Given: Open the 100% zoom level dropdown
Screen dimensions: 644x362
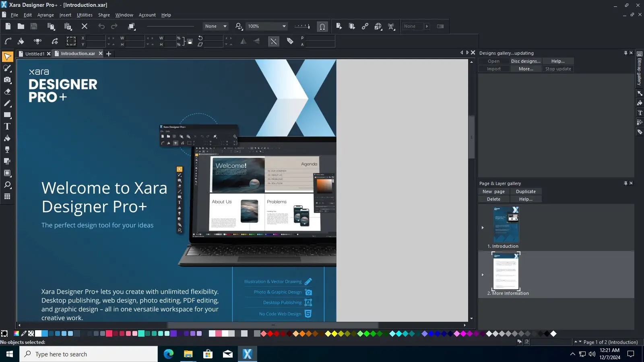Looking at the screenshot, I should pyautogui.click(x=267, y=27).
